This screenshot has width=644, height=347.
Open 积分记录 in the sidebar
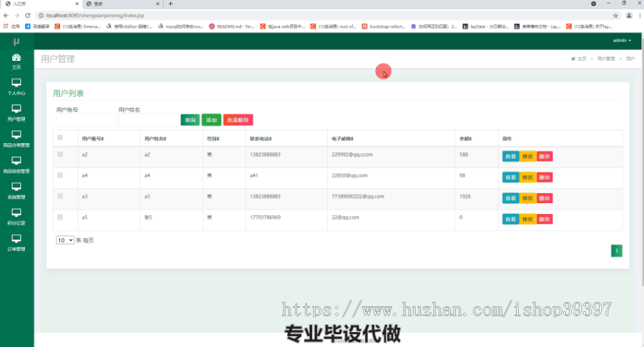[16, 217]
